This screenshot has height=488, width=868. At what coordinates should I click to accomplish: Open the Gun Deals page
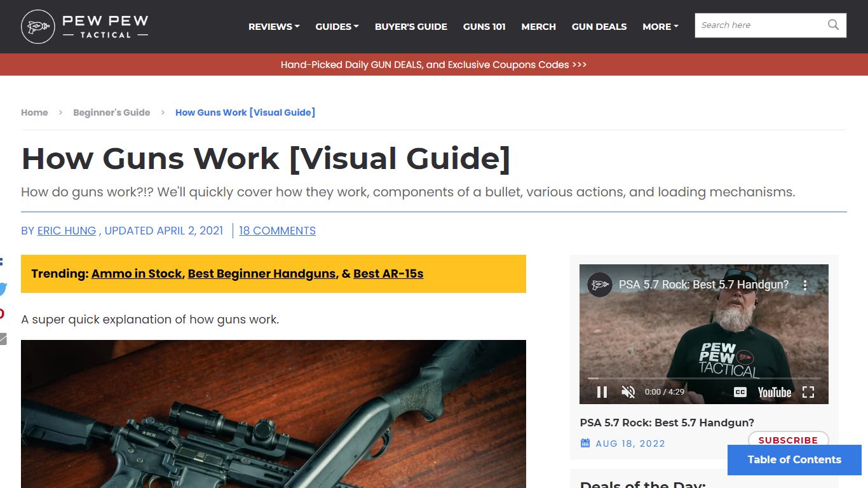point(599,27)
